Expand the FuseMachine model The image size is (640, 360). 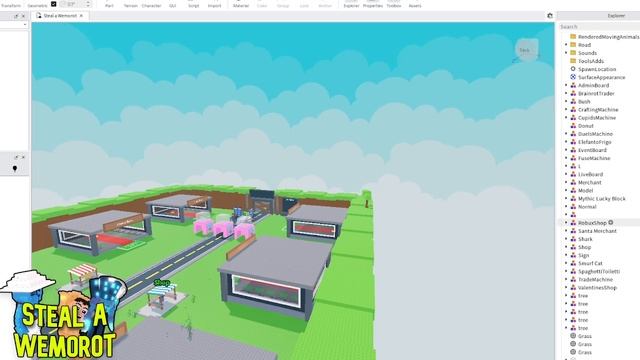[x=566, y=158]
